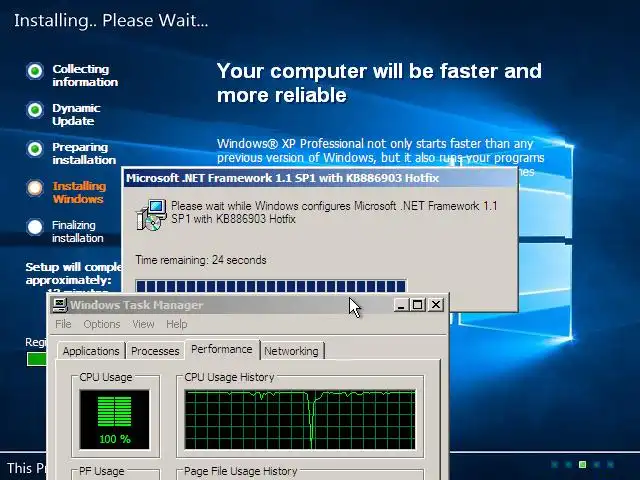Screen dimensions: 640x480
Task: Click the 'Installing.. Please Wait...' heading
Action: [x=111, y=20]
